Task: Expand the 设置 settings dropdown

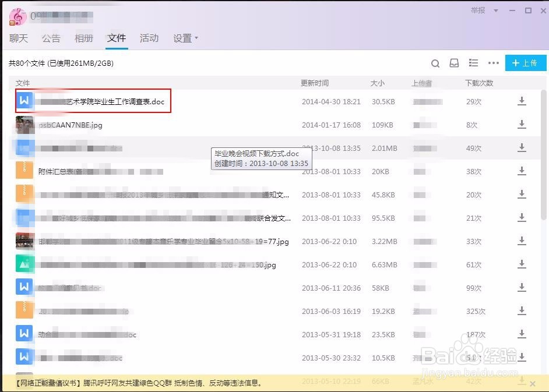Action: tap(184, 38)
